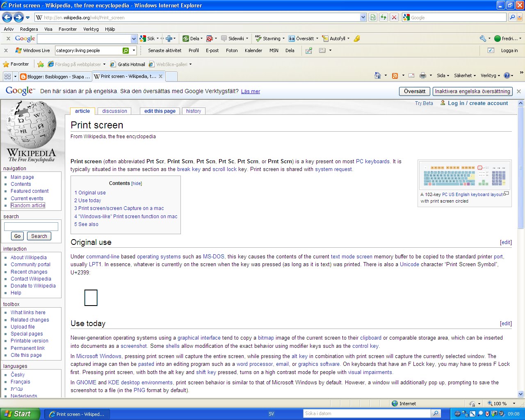Screen dimensions: 525x420
Task: Go back with the browser Back arrow
Action: click(7, 17)
